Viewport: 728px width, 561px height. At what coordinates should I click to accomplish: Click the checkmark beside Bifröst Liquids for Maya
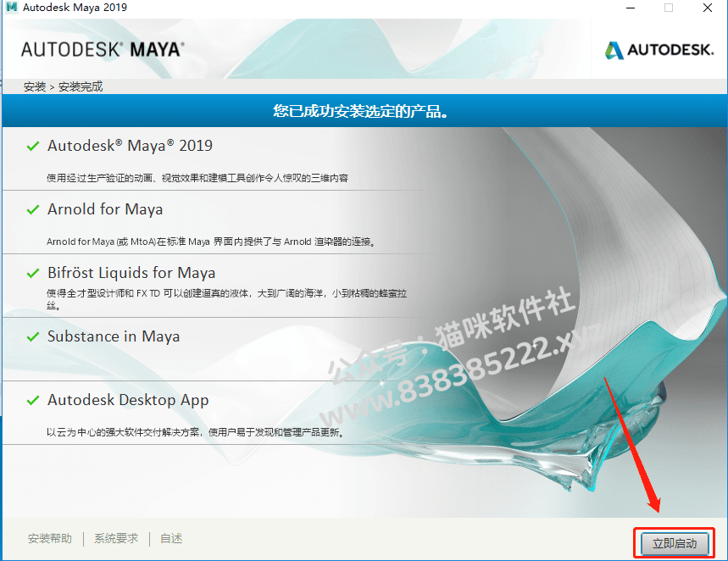(x=33, y=273)
